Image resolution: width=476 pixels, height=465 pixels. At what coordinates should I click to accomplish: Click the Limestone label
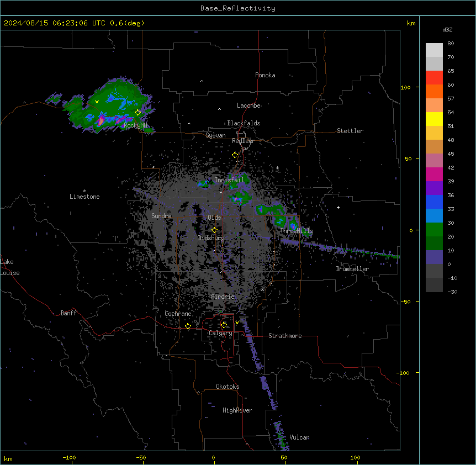click(x=84, y=197)
